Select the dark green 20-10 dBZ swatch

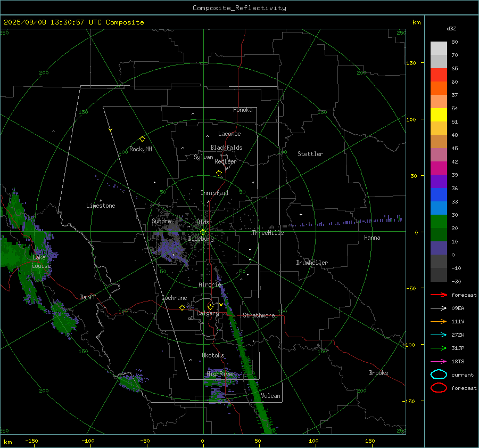pos(439,234)
